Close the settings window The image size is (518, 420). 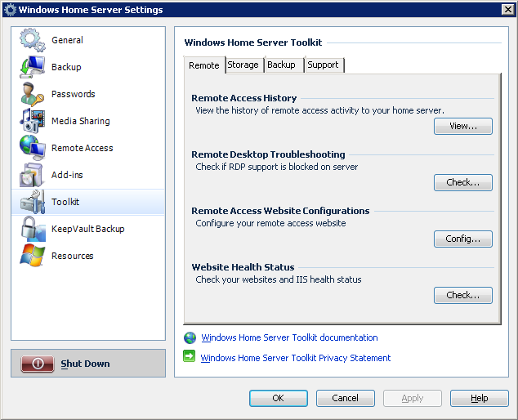point(507,10)
